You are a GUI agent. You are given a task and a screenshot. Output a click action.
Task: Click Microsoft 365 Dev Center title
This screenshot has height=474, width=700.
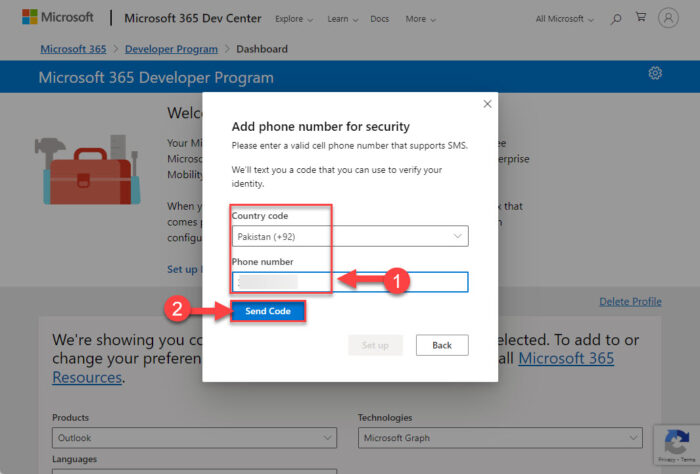(193, 18)
